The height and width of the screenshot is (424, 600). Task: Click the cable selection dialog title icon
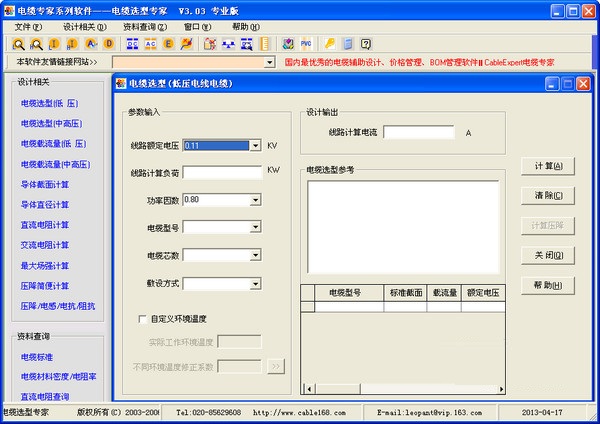pos(121,83)
